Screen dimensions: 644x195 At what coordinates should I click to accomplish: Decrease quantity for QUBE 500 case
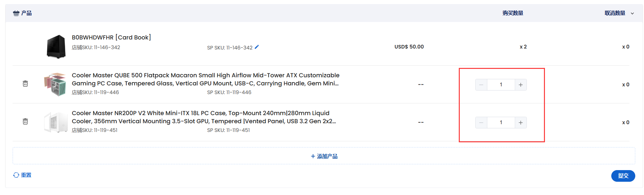pyautogui.click(x=481, y=85)
